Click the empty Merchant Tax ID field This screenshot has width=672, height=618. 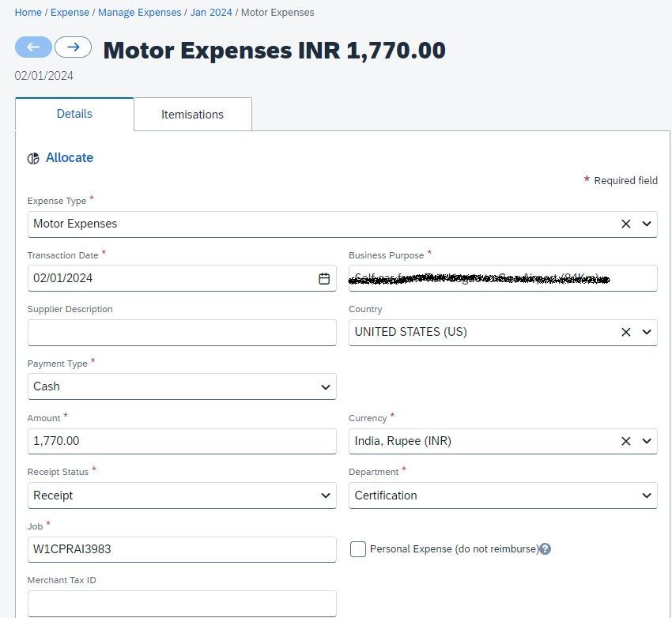point(182,604)
